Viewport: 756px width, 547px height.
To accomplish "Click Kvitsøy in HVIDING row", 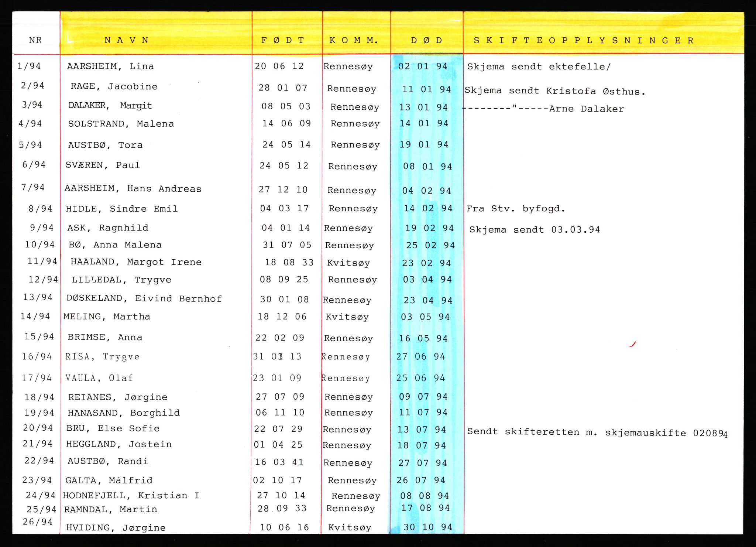I will pyautogui.click(x=350, y=528).
